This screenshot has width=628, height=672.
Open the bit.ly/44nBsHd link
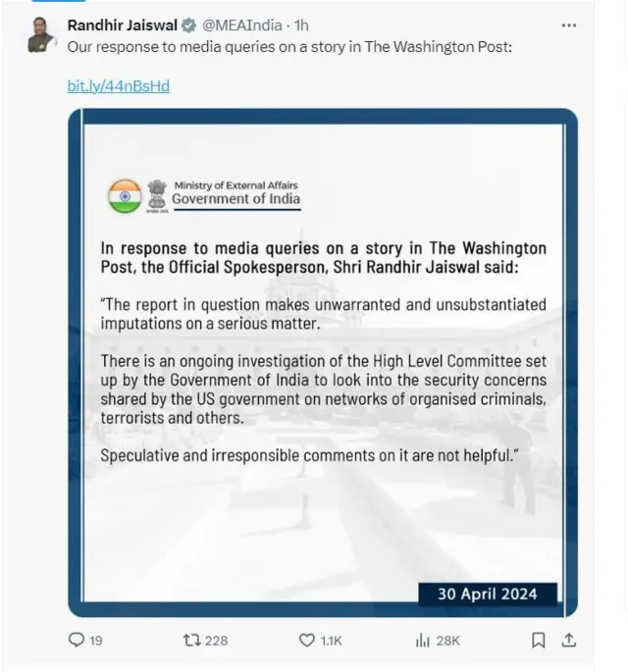click(118, 85)
